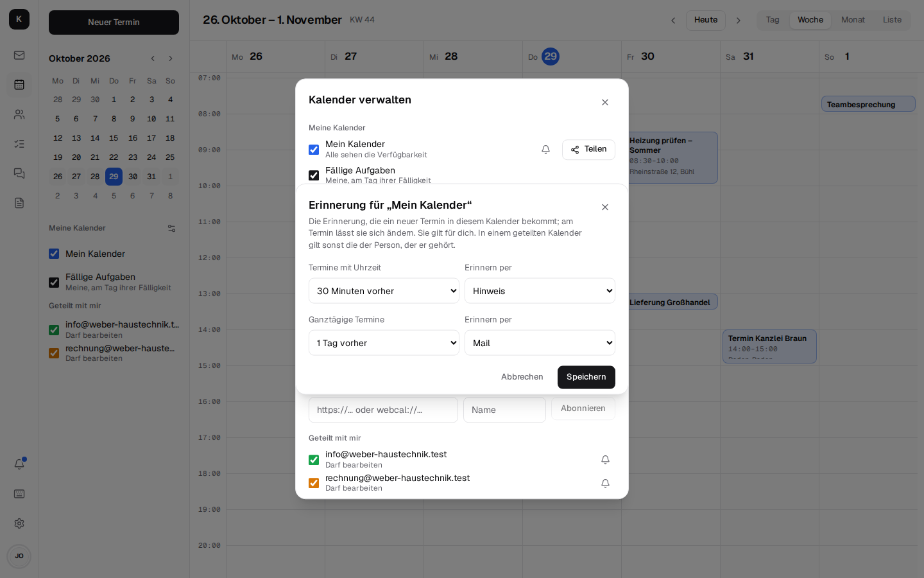Viewport: 924px width, 578px height.
Task: Click the Name input field
Action: (504, 410)
